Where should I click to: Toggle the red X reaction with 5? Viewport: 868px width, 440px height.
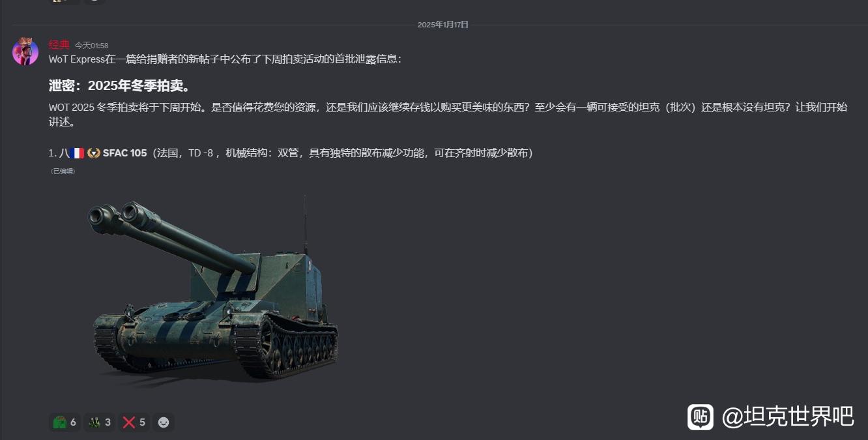pyautogui.click(x=134, y=422)
